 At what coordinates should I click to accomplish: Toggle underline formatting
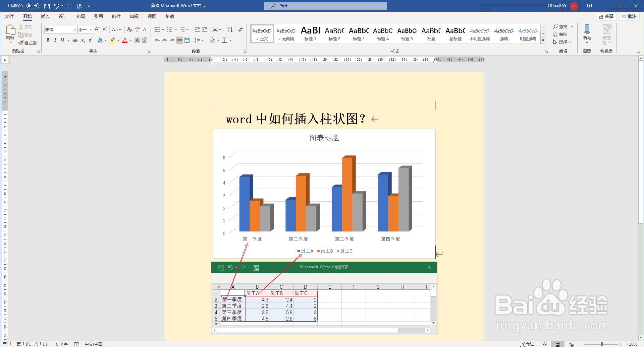point(62,40)
